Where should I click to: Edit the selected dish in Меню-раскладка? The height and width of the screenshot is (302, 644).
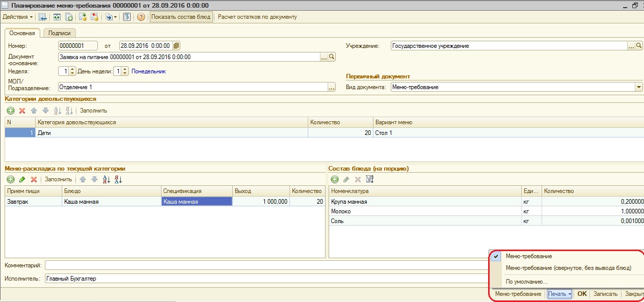22,179
